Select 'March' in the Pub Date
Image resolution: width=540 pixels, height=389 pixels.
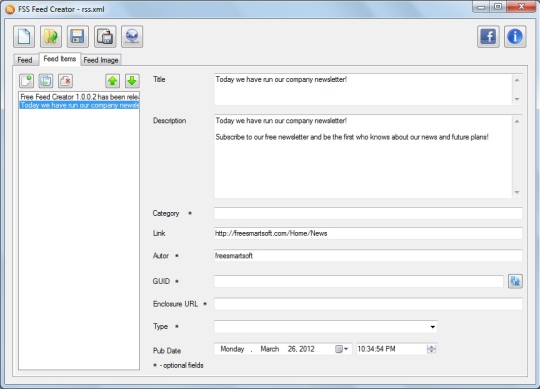pos(270,349)
